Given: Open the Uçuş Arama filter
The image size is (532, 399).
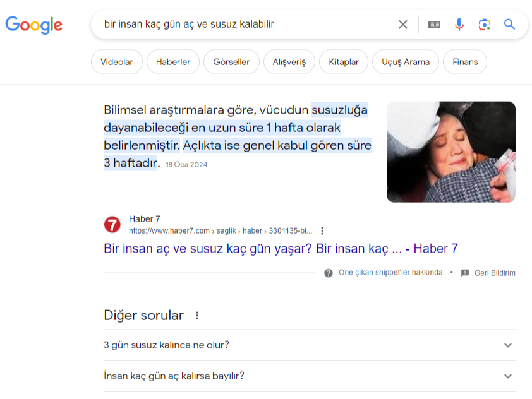Looking at the screenshot, I should coord(406,62).
